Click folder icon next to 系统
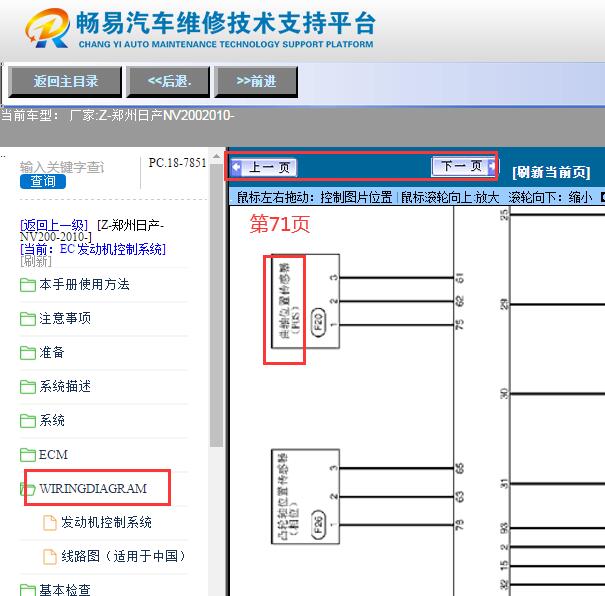 click(28, 421)
